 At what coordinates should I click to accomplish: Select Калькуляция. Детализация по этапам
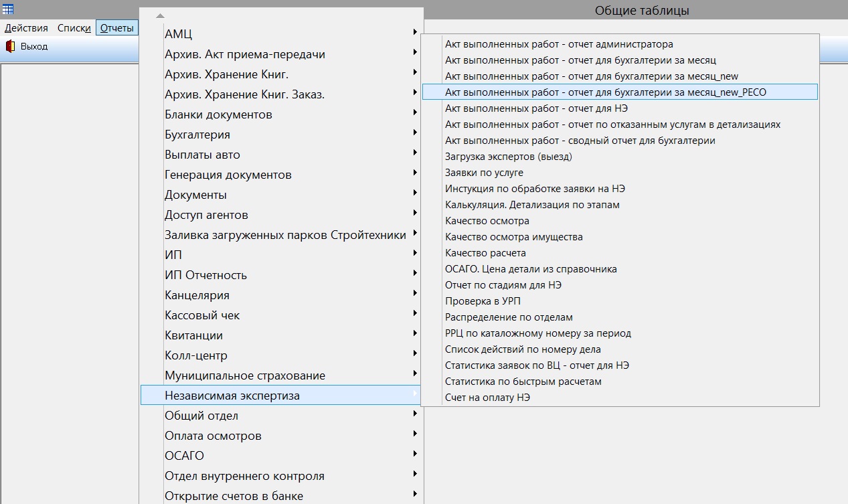click(620, 205)
